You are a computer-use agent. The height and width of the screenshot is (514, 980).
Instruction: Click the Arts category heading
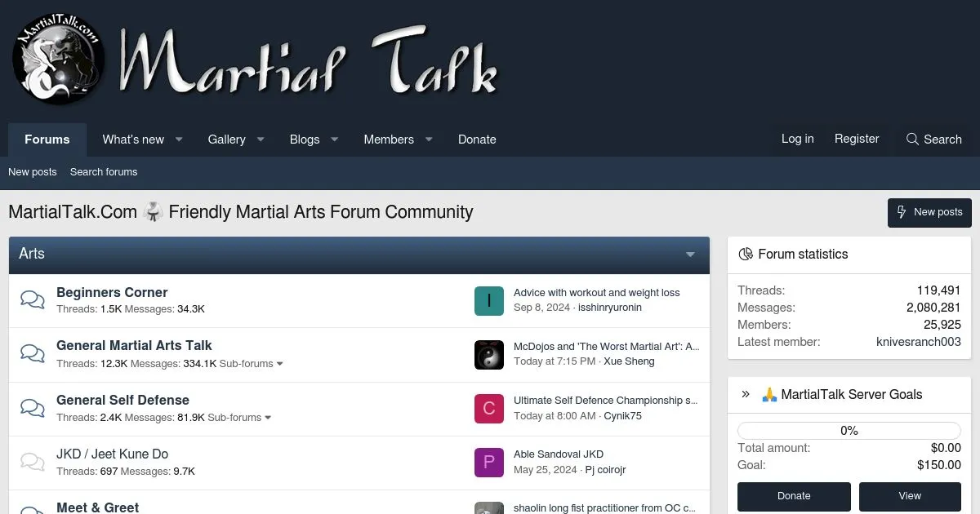pyautogui.click(x=32, y=254)
